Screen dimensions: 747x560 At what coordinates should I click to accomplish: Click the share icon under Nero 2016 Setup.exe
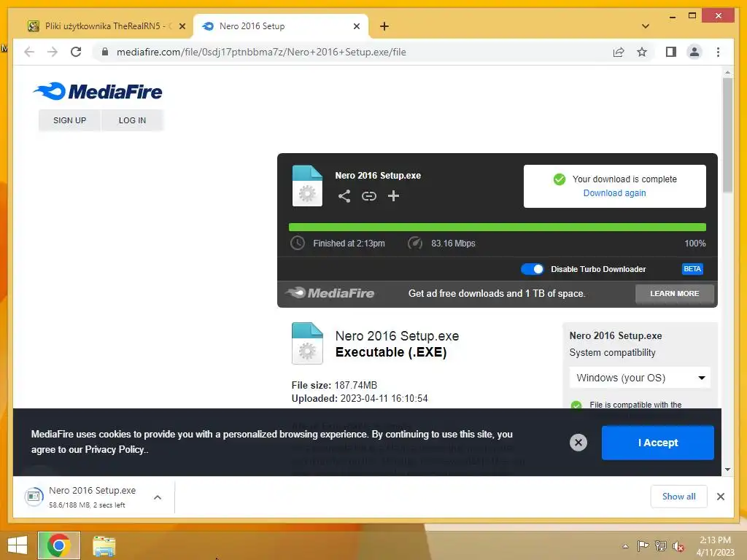[x=344, y=195]
